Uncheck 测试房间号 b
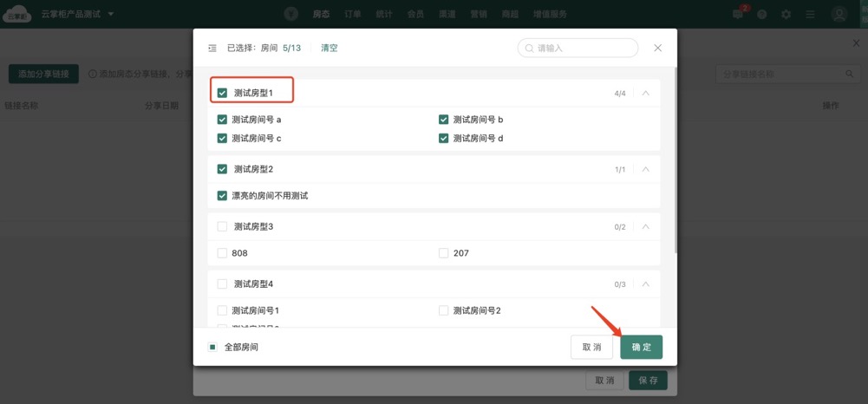This screenshot has width=868, height=404. click(x=443, y=120)
